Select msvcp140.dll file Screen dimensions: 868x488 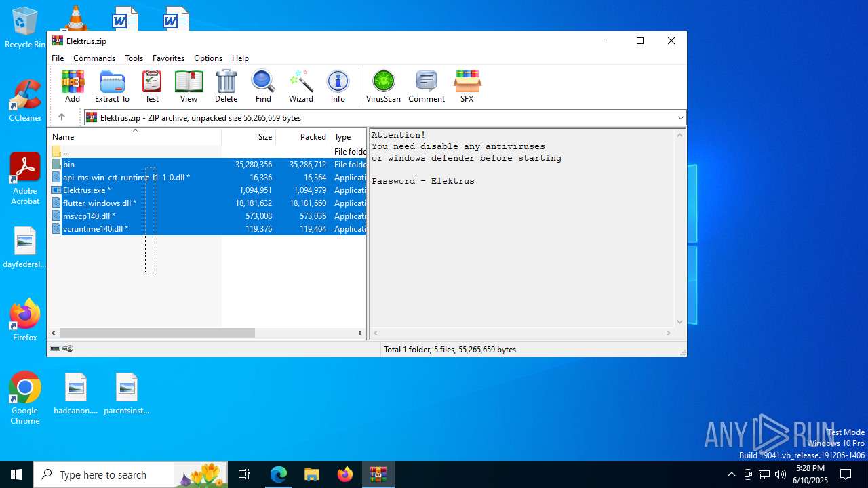pyautogui.click(x=208, y=216)
